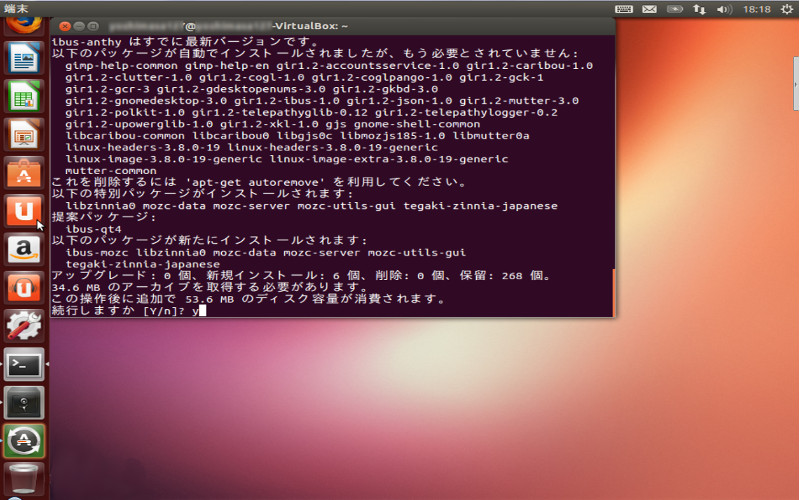Click the ibus-qt4 suggested package
This screenshot has height=500, width=800.
(93, 229)
